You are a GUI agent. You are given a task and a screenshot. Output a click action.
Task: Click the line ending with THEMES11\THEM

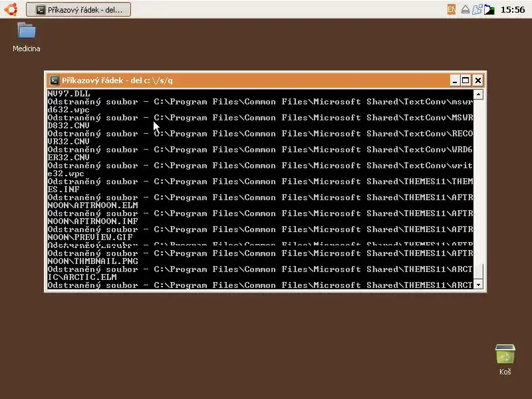click(260, 181)
